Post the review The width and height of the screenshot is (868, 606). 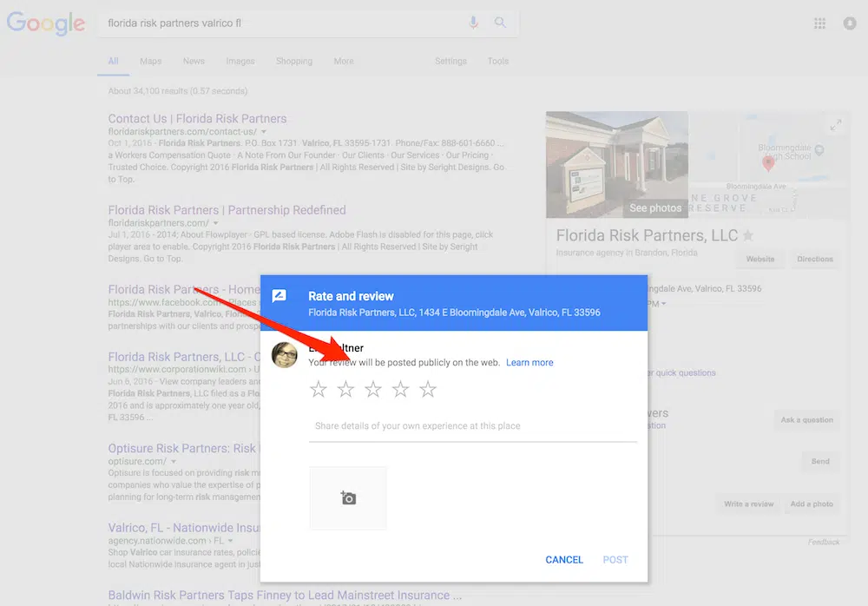(x=615, y=559)
